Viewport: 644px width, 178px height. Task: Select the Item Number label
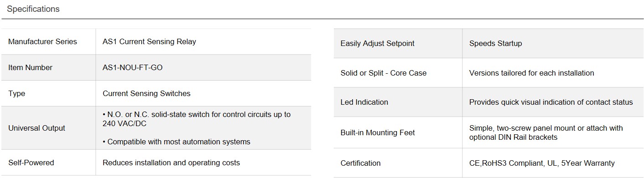(30, 67)
